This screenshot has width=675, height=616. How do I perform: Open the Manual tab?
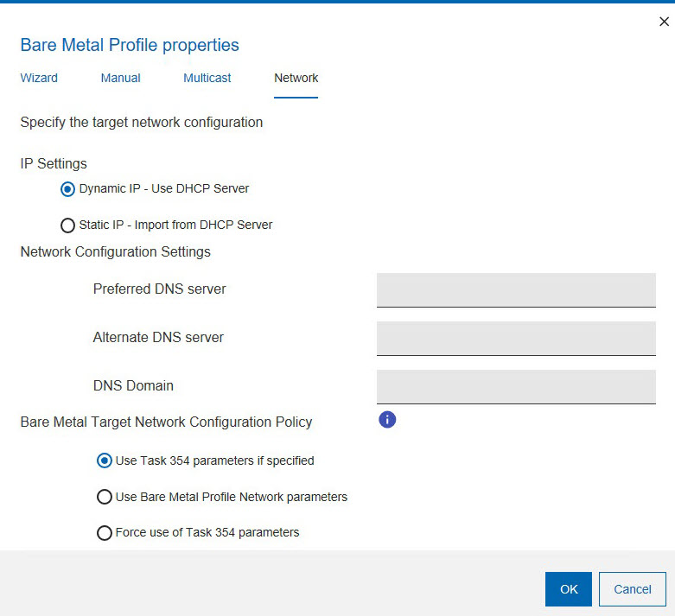[120, 78]
